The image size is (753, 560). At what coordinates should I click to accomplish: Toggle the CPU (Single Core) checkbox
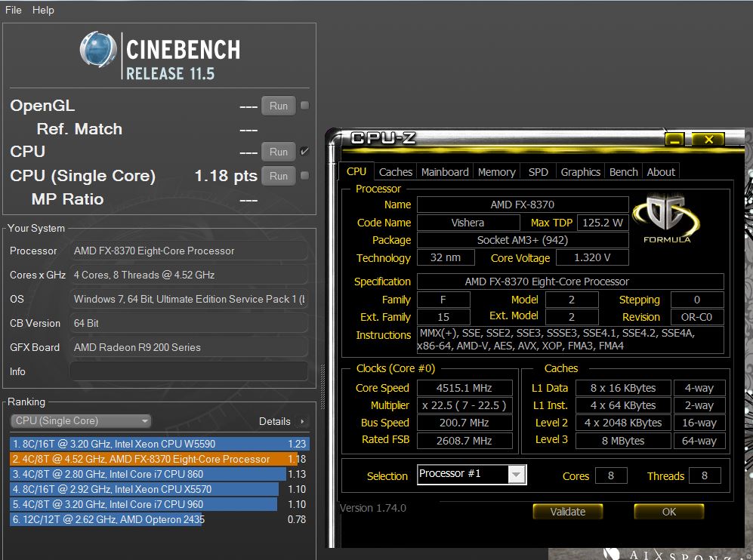click(x=304, y=175)
